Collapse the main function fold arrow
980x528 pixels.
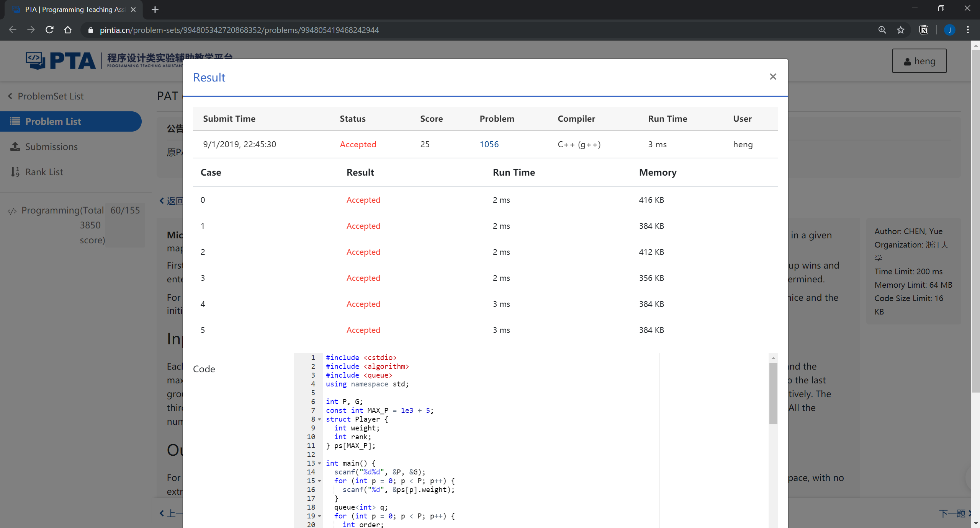[x=319, y=463]
